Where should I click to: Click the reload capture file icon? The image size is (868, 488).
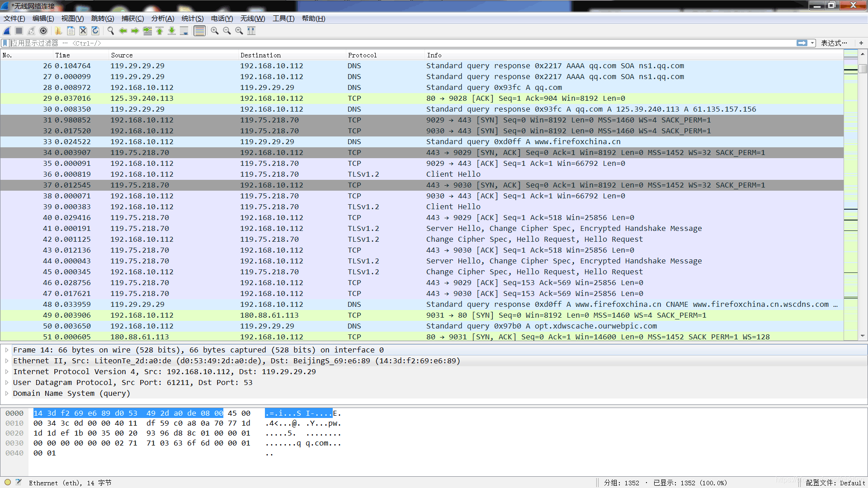pyautogui.click(x=95, y=31)
